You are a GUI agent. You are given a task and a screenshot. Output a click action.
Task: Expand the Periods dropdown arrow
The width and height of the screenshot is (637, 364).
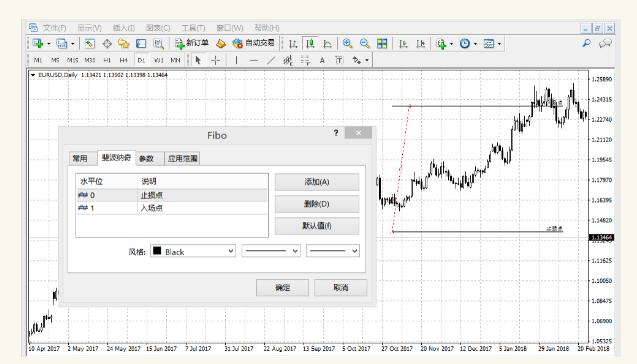point(475,43)
